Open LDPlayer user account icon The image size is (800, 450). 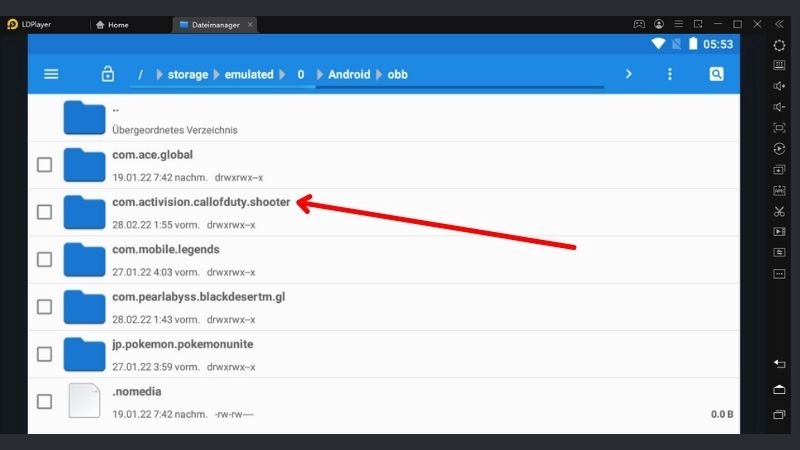(x=659, y=24)
